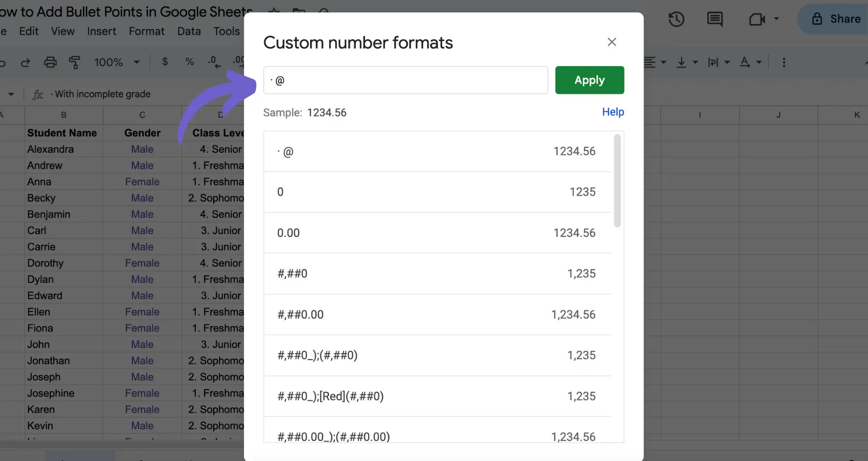Click the Apply button
The width and height of the screenshot is (868, 461).
tap(590, 80)
